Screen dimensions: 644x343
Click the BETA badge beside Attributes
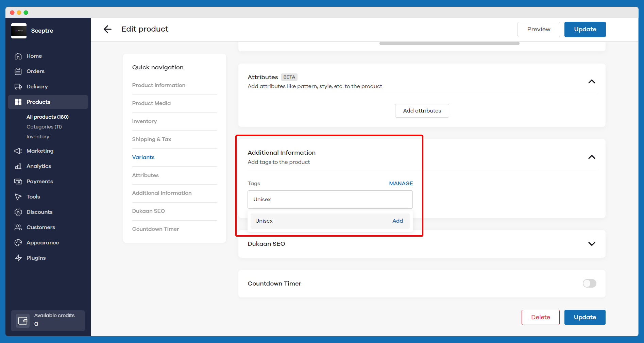click(289, 77)
